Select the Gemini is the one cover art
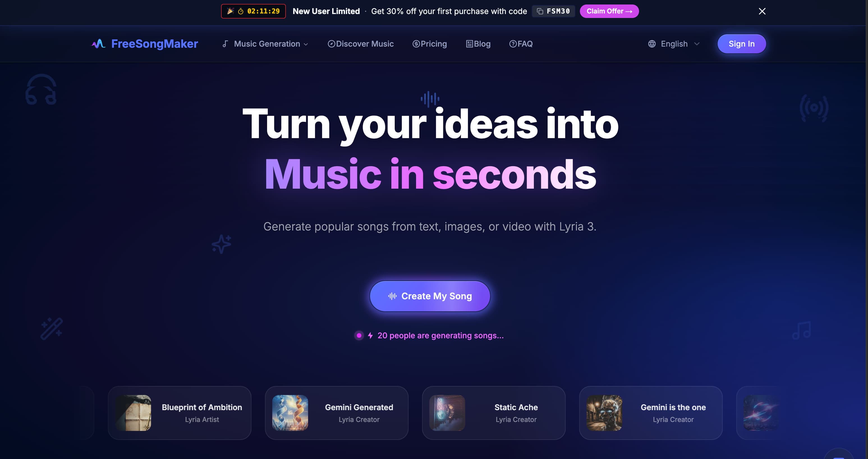This screenshot has height=459, width=868. pyautogui.click(x=604, y=413)
